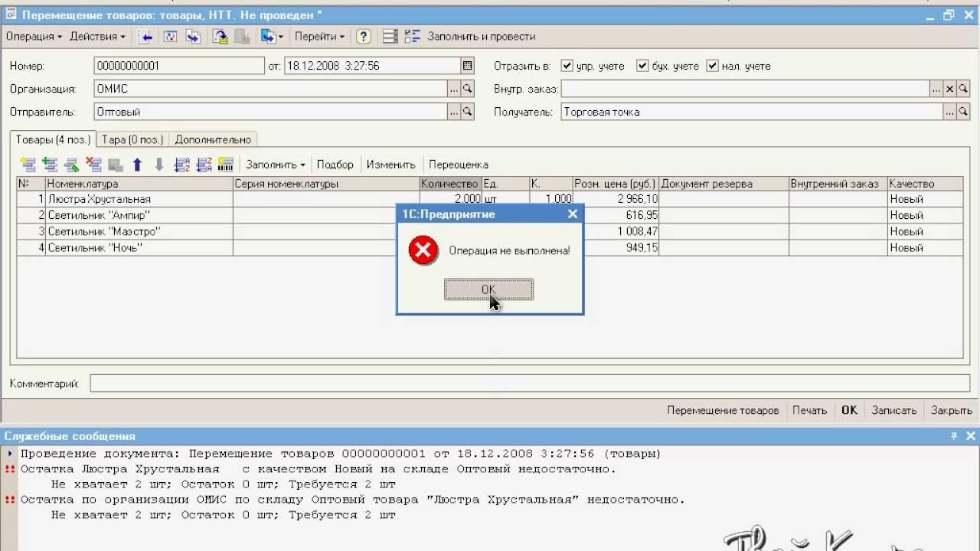Click the create-based-on document icon
This screenshot has height=551, width=980.
[267, 37]
